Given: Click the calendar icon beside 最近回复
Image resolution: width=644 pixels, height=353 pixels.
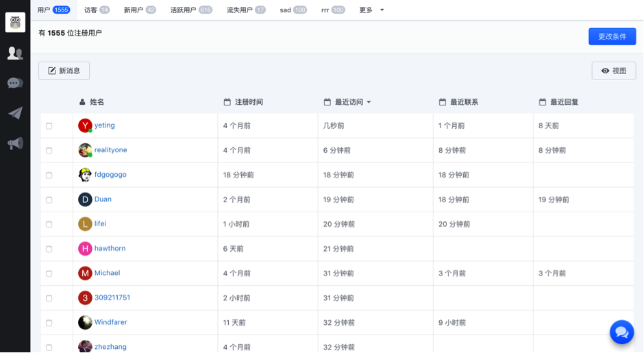Looking at the screenshot, I should 542,102.
